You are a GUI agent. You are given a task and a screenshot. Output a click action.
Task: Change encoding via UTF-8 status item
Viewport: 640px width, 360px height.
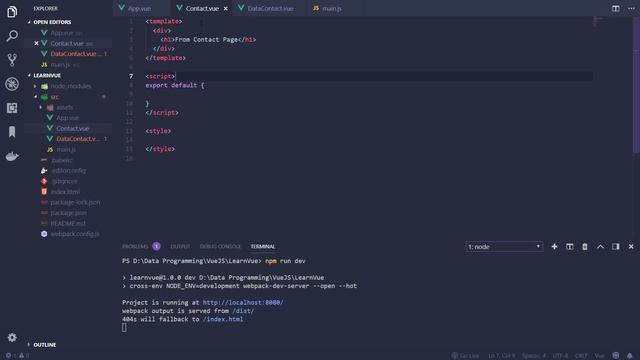coord(560,356)
